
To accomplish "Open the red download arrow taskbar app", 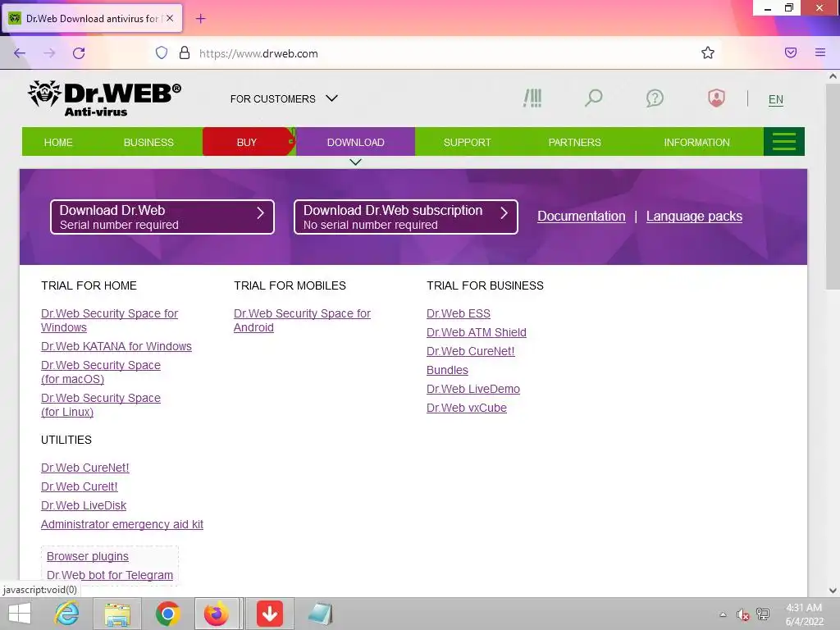I will [x=269, y=614].
